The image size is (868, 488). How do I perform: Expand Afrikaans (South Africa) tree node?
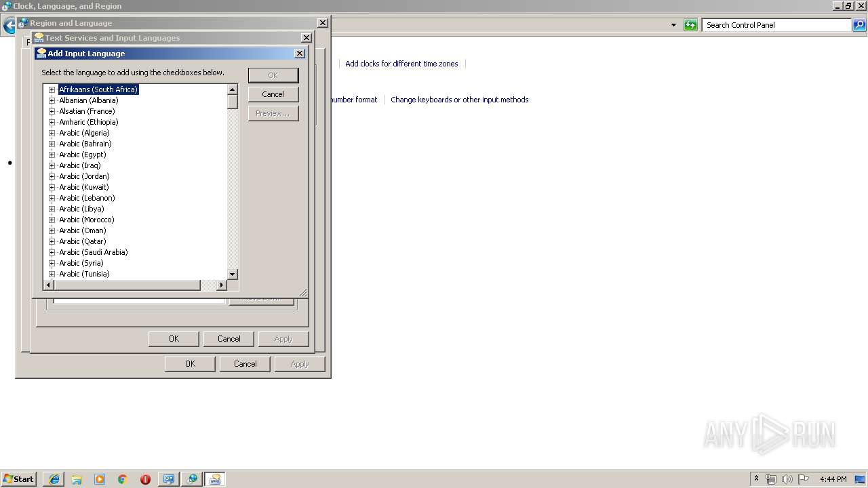52,89
